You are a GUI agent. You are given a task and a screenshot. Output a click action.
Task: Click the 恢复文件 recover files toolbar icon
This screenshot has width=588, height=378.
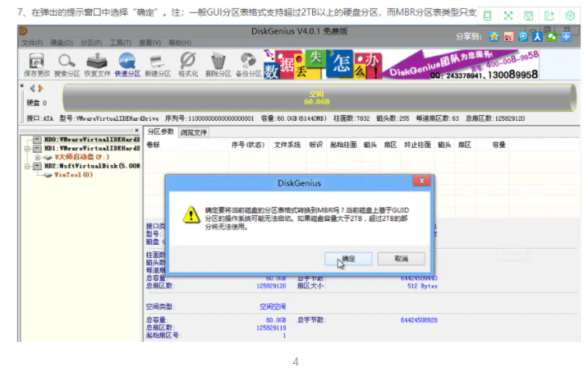97,65
